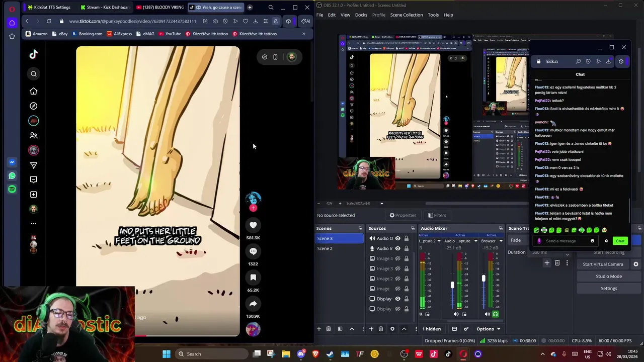Open source properties gear in Sources toolbar
This screenshot has height=362, width=644.
click(392, 329)
